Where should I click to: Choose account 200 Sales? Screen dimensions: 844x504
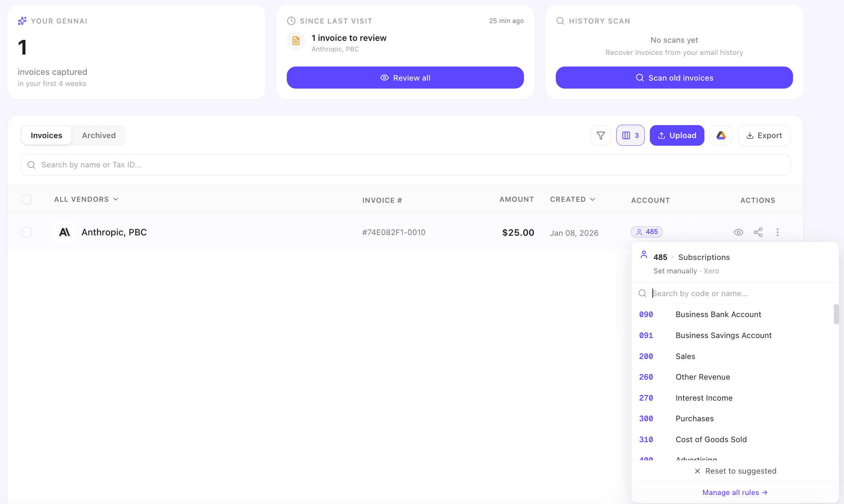click(x=733, y=356)
